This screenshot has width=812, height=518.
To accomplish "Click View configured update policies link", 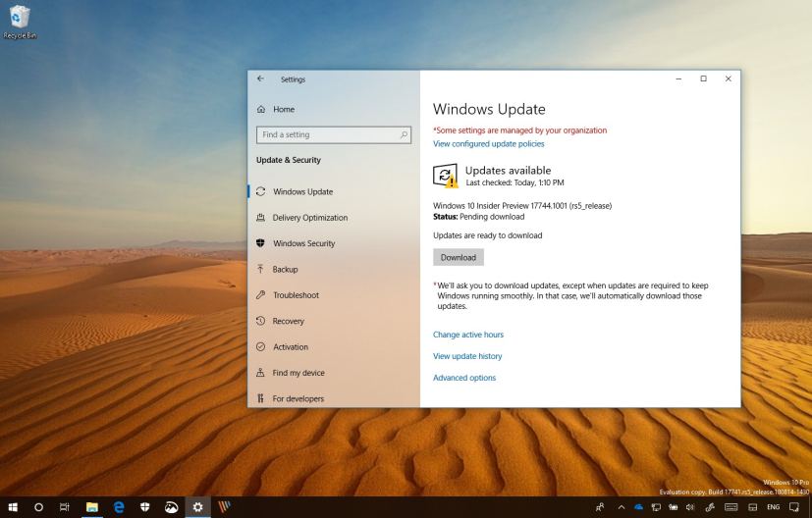I will pyautogui.click(x=488, y=144).
